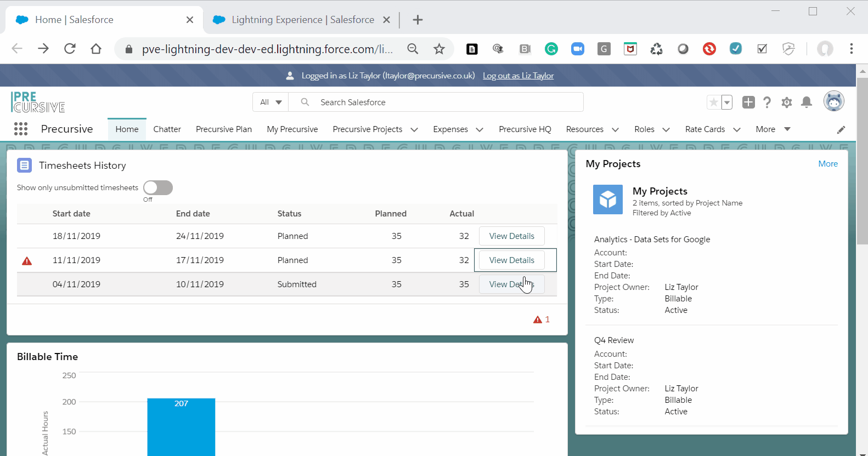
Task: Click the My Projects list title
Action: [x=660, y=191]
